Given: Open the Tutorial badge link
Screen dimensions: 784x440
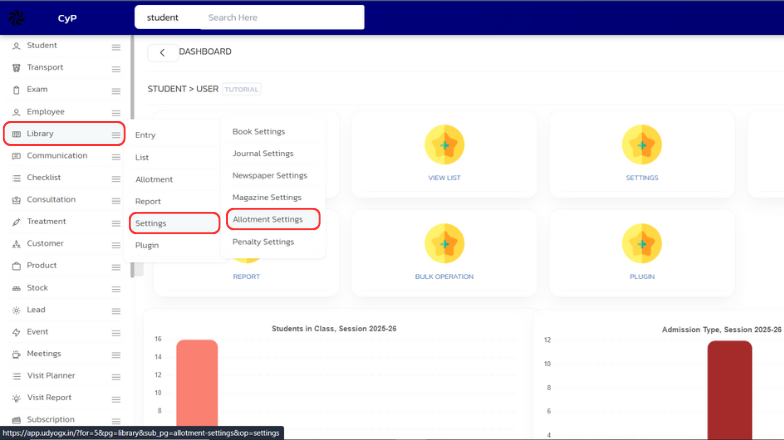Looking at the screenshot, I should (x=242, y=89).
